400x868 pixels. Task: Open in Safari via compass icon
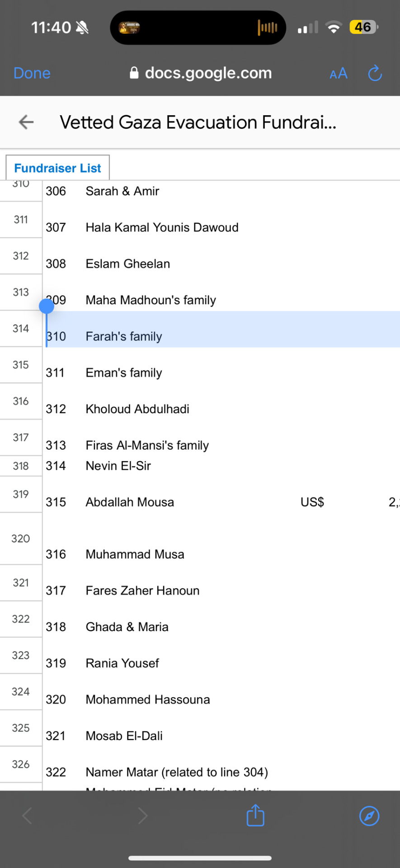[x=369, y=816]
